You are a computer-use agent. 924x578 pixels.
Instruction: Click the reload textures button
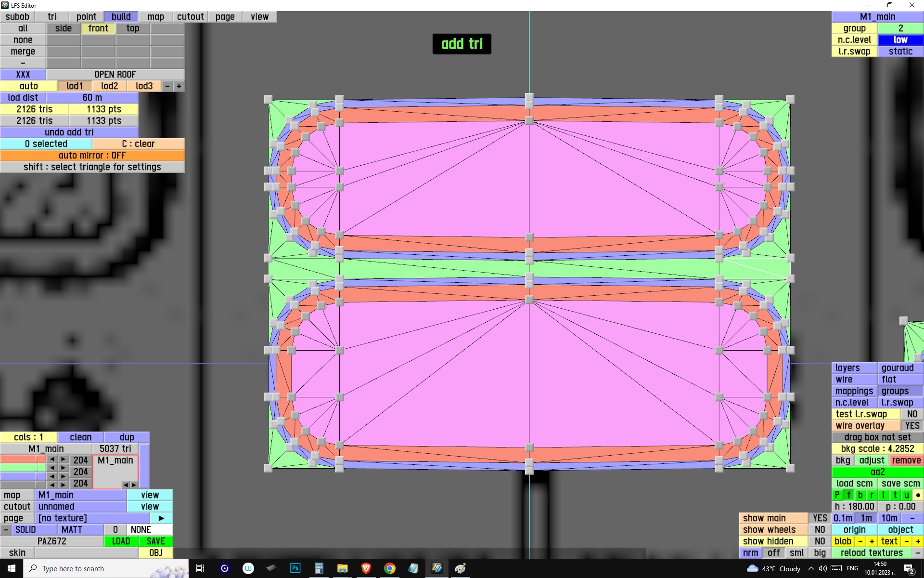click(871, 553)
